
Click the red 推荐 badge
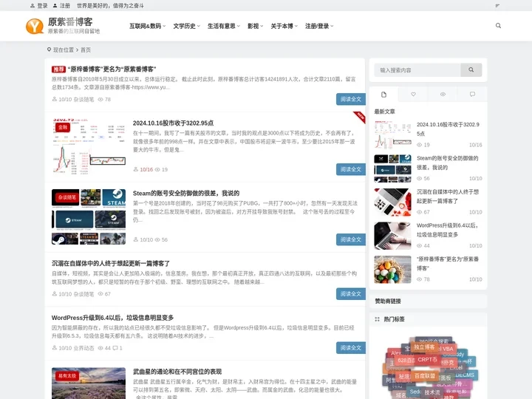click(58, 69)
